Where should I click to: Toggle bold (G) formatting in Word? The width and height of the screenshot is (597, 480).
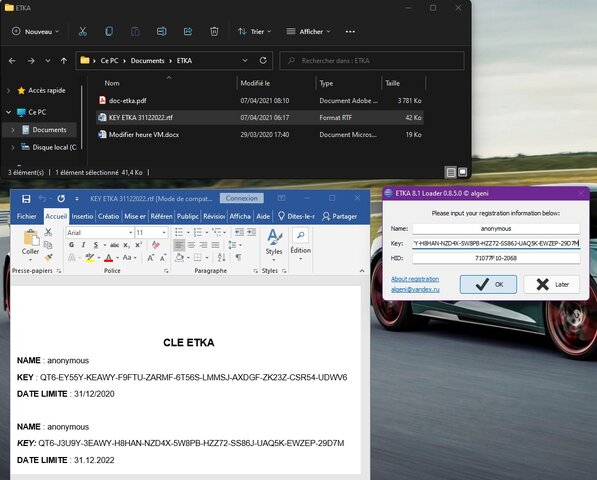coord(72,245)
